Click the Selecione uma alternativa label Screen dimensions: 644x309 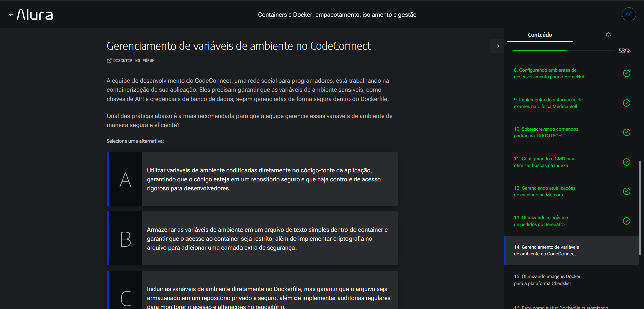click(x=135, y=141)
